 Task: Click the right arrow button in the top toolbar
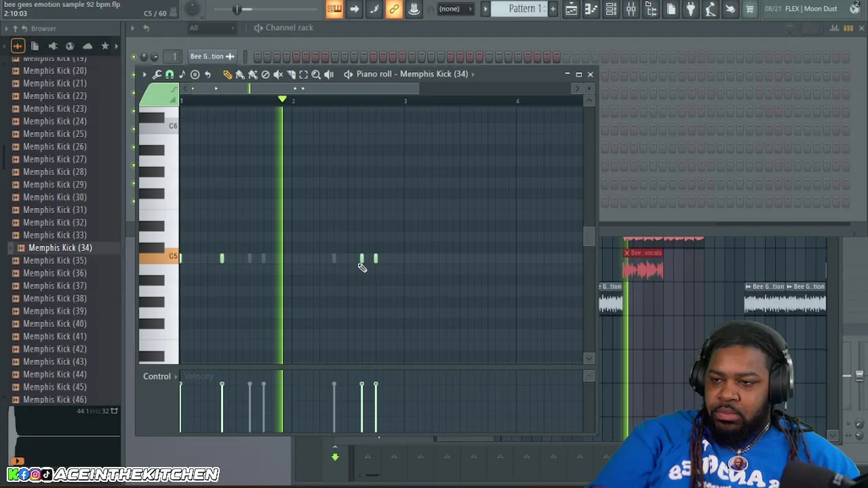tap(354, 9)
